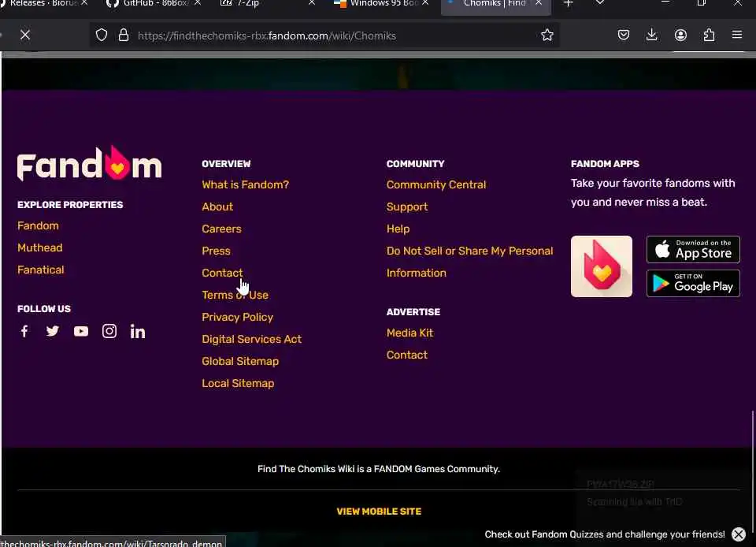756x547 pixels.
Task: Open the Extensions puzzle icon
Action: coord(709,35)
